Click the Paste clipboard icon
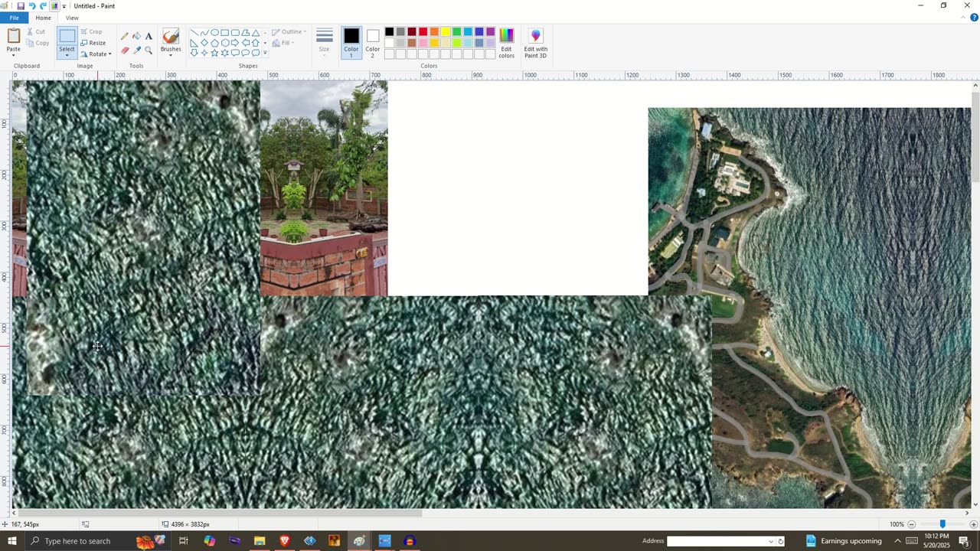Screen dimensions: 980x551 pyautogui.click(x=14, y=36)
